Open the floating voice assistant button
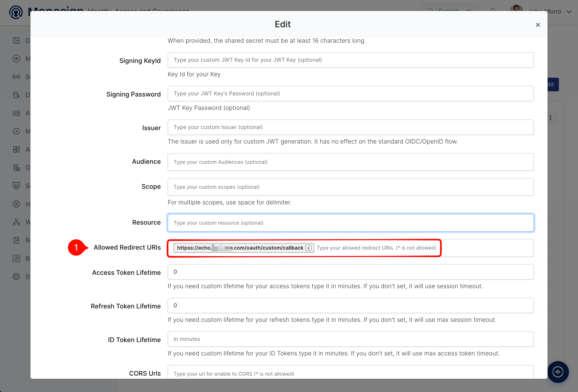The height and width of the screenshot is (392, 578). click(x=558, y=372)
